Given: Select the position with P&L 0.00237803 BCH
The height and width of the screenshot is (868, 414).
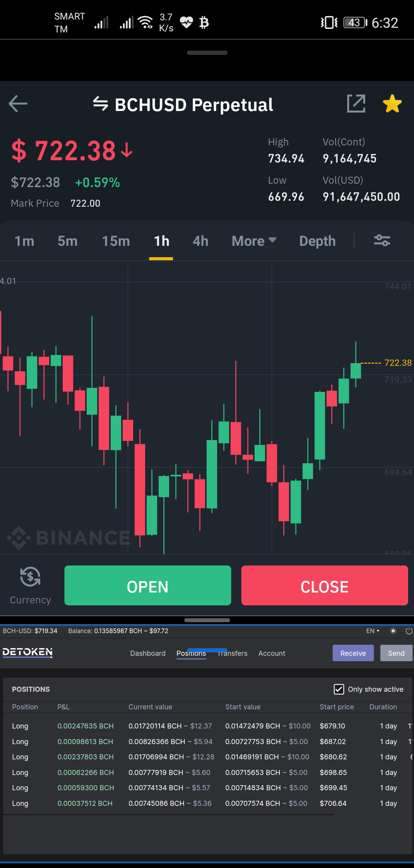Looking at the screenshot, I should (207, 757).
